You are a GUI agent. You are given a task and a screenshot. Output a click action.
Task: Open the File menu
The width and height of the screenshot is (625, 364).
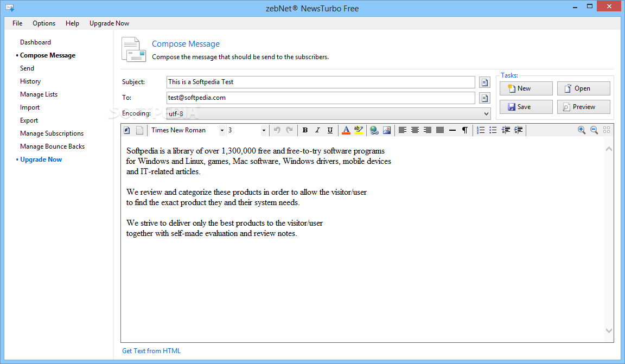pyautogui.click(x=17, y=23)
